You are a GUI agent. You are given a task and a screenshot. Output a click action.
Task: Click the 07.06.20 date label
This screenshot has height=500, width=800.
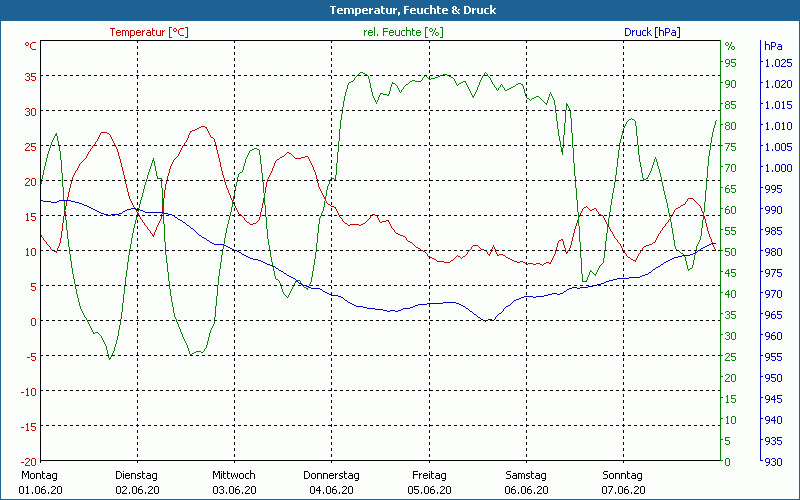(622, 490)
